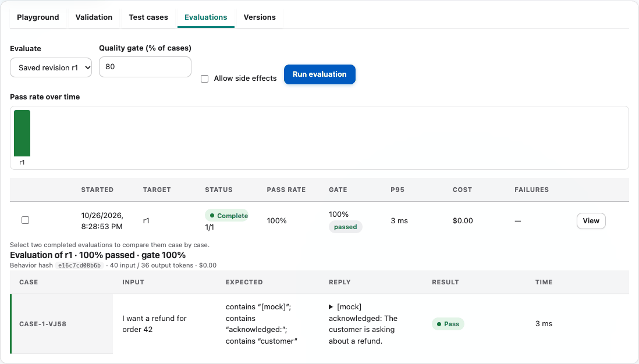This screenshot has height=364, width=639.
Task: Go to the Test cases tab
Action: pyautogui.click(x=148, y=17)
